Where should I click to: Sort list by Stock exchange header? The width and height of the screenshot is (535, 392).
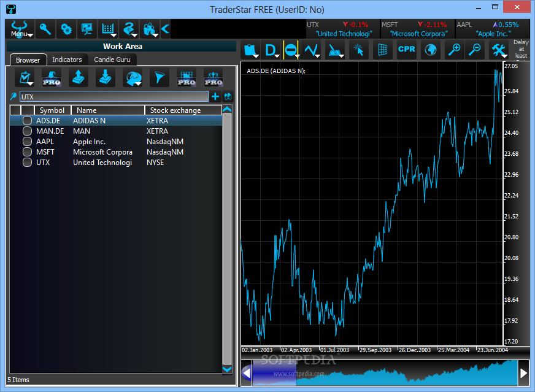pyautogui.click(x=183, y=110)
